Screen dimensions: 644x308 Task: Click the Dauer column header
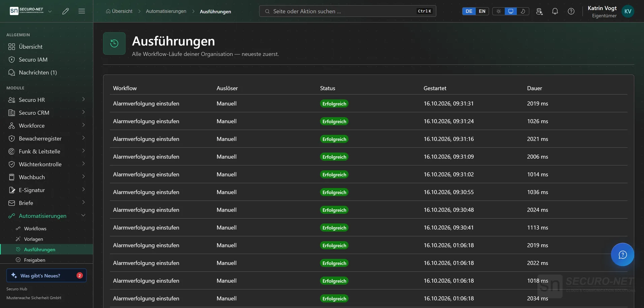click(535, 88)
